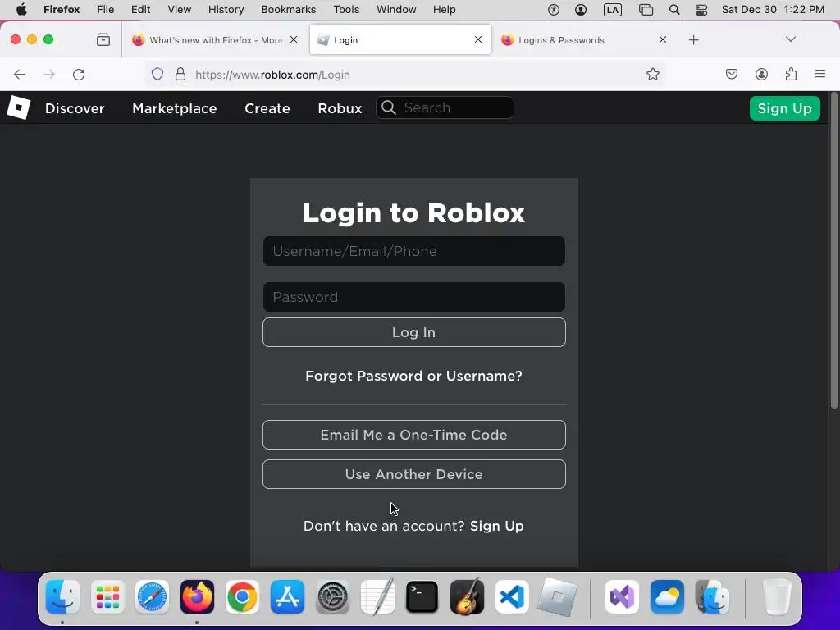The height and width of the screenshot is (630, 840).
Task: Open the Apple menu
Action: 21,10
